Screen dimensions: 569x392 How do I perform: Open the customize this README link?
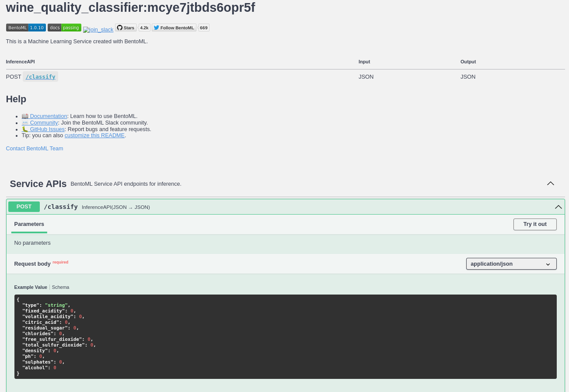[x=94, y=135]
